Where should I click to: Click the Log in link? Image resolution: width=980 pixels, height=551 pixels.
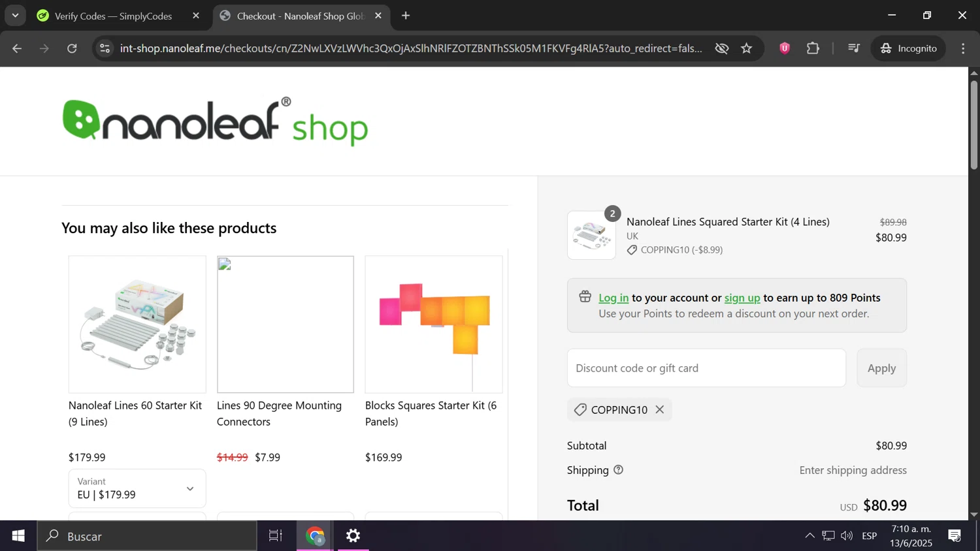(x=613, y=298)
